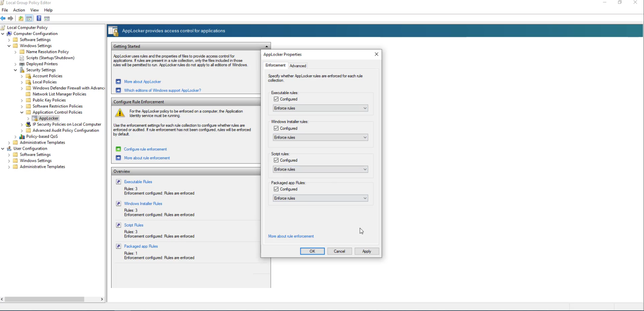The image size is (644, 311).
Task: Click the Executable Rules shortcut icon in Overview
Action: click(x=118, y=182)
